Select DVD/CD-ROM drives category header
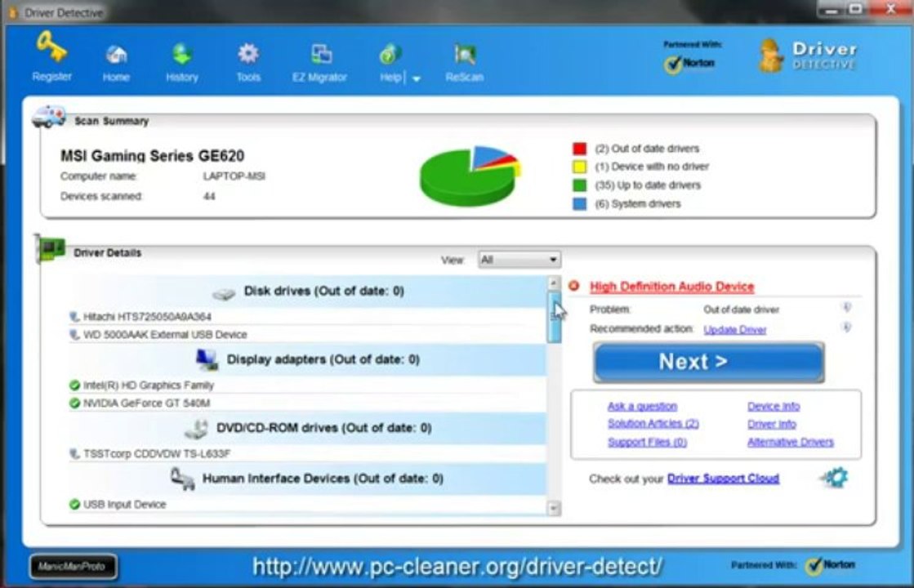Image resolution: width=914 pixels, height=588 pixels. point(307,428)
